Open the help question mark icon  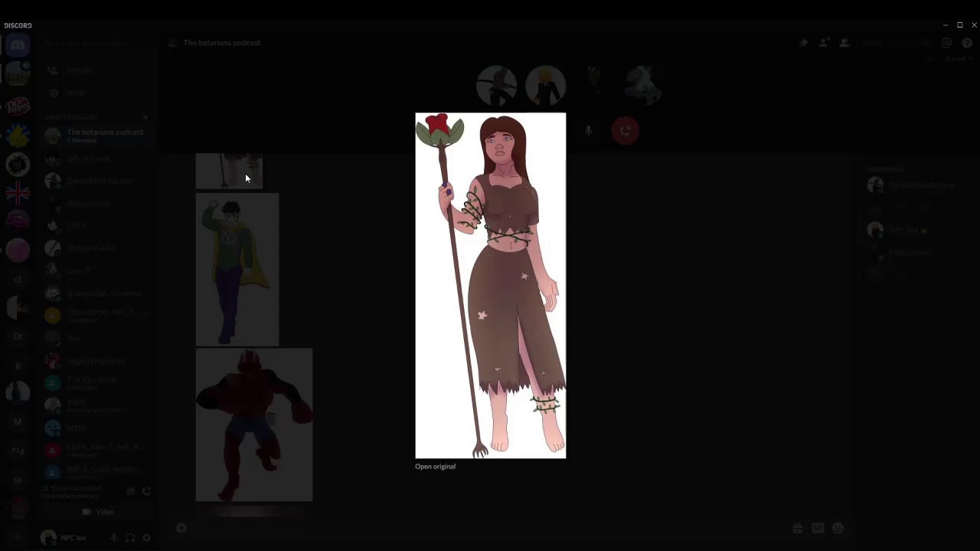(967, 44)
